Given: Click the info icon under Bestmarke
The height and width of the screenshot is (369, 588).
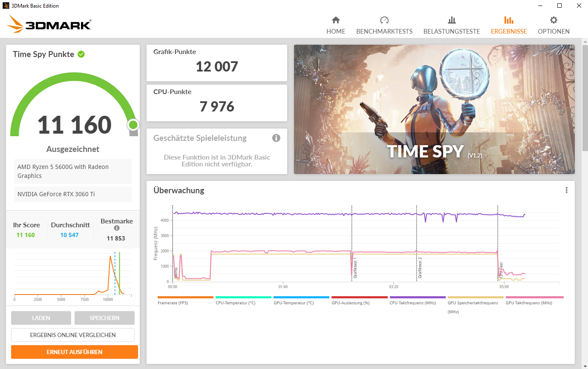Looking at the screenshot, I should click(x=117, y=228).
